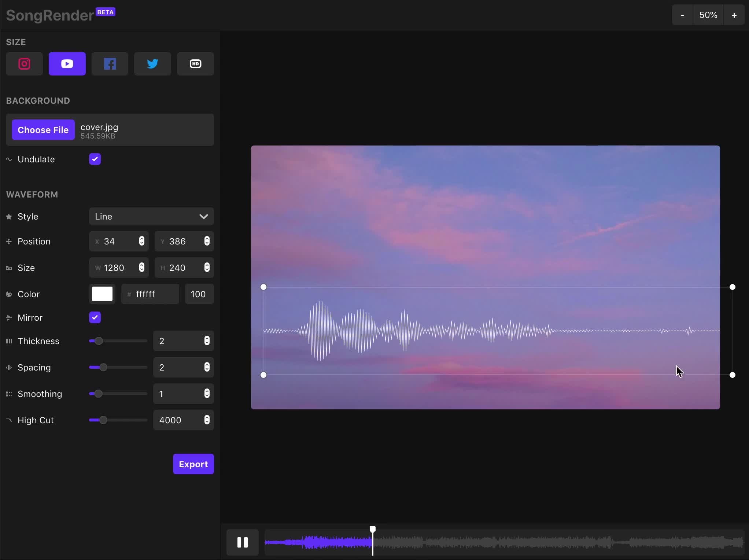Zoom out canvas with minus button

tap(682, 15)
